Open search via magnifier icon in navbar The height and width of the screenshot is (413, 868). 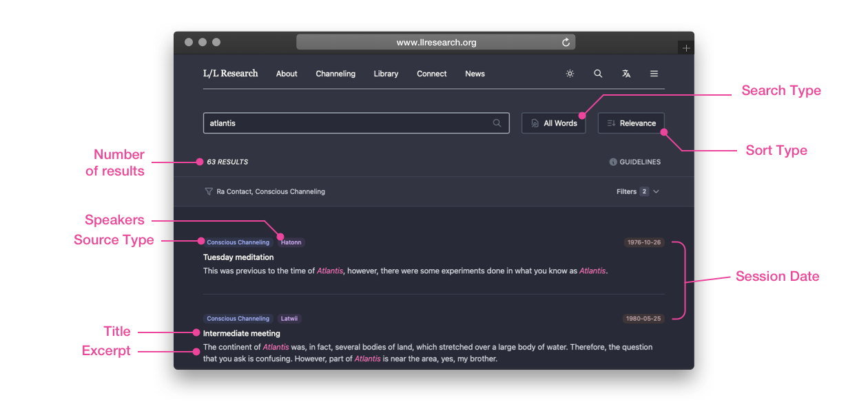(x=598, y=74)
